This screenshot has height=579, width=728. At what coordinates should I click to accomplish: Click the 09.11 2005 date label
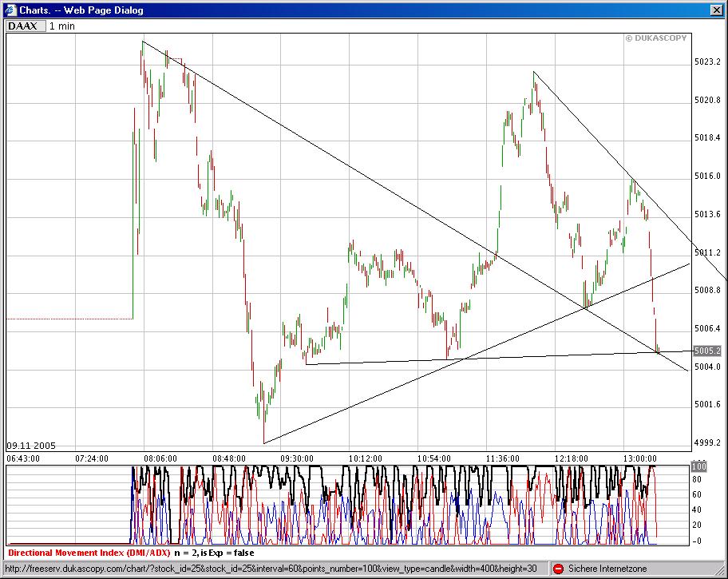click(x=31, y=446)
